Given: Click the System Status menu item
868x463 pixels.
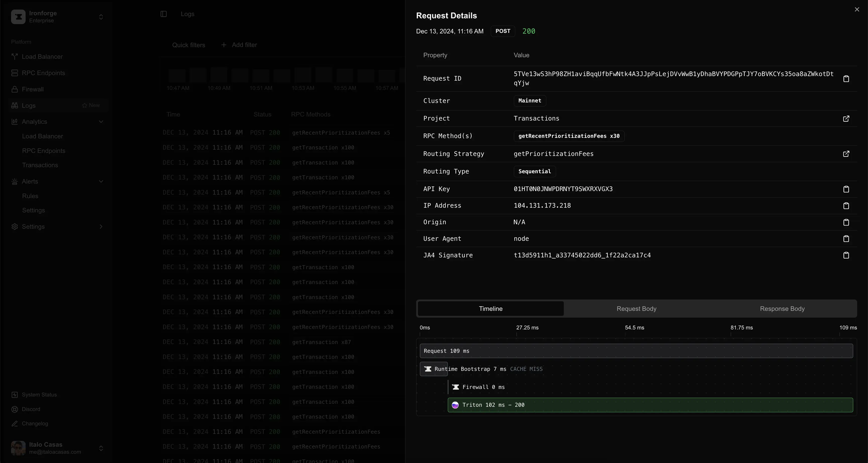Looking at the screenshot, I should (39, 395).
